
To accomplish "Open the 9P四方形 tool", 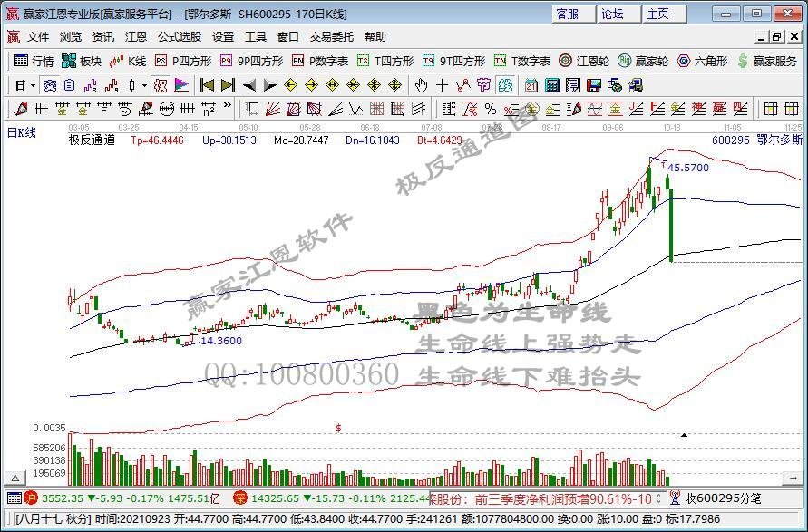I will pyautogui.click(x=251, y=62).
